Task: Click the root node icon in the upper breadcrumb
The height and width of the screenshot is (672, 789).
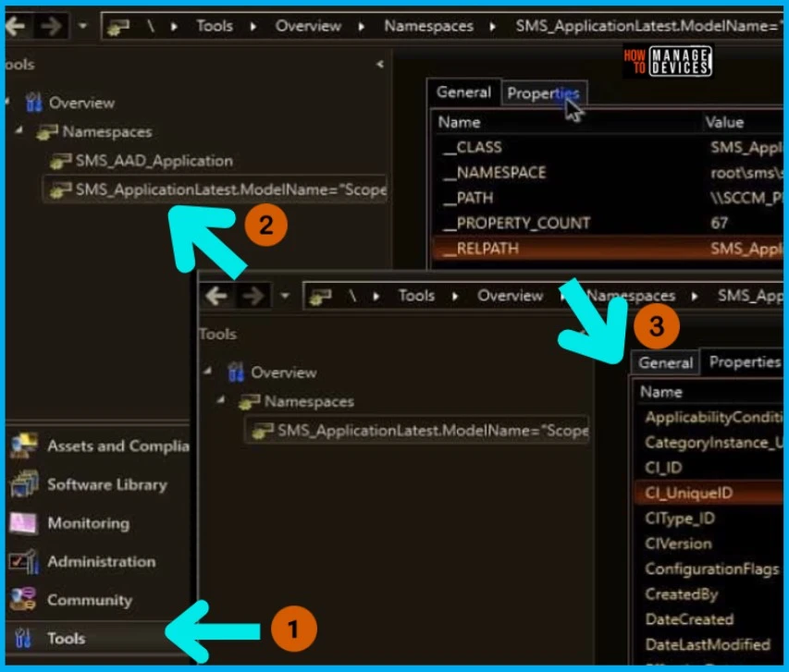Action: pyautogui.click(x=118, y=26)
